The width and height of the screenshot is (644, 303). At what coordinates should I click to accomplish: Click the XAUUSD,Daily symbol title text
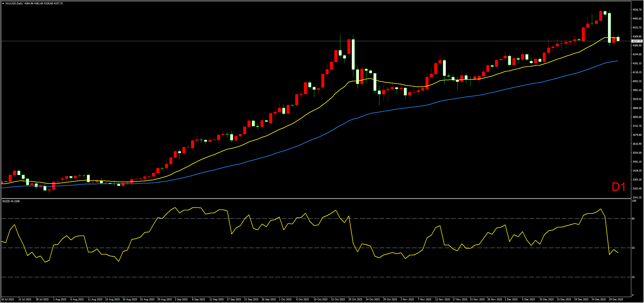point(14,4)
